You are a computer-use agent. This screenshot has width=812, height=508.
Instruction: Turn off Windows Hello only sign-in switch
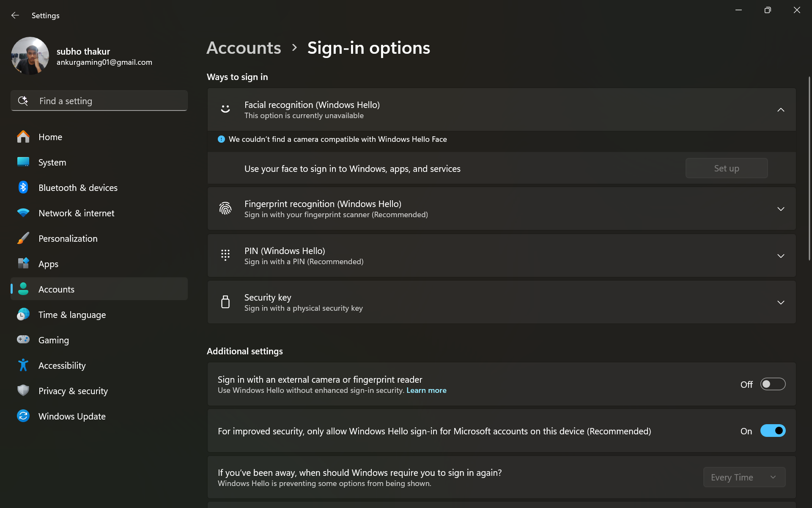[x=773, y=431]
